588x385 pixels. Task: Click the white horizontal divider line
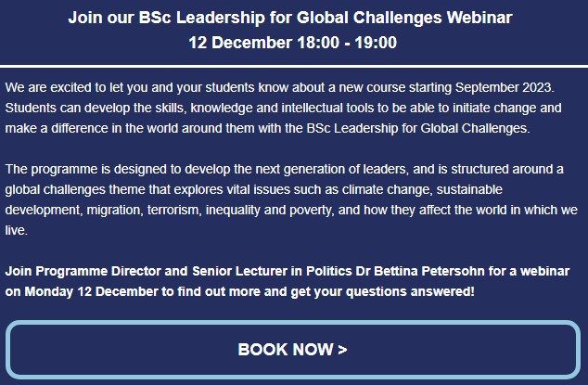click(x=294, y=67)
